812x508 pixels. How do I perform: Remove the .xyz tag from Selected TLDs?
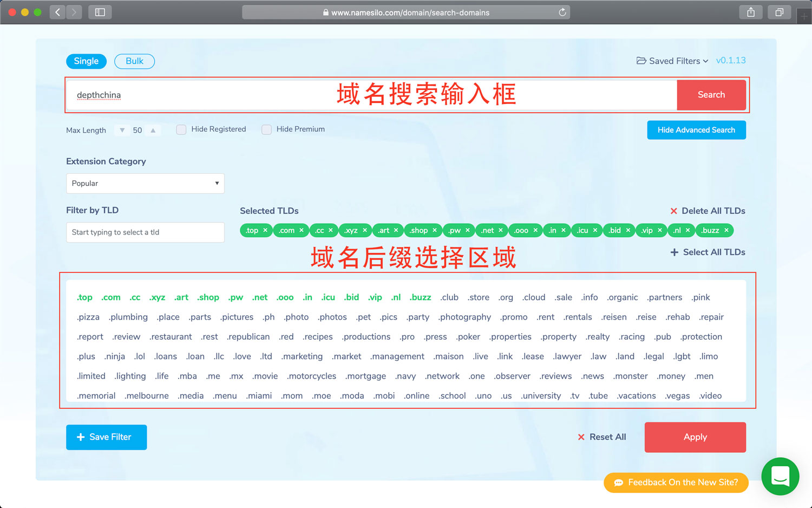[x=365, y=230]
